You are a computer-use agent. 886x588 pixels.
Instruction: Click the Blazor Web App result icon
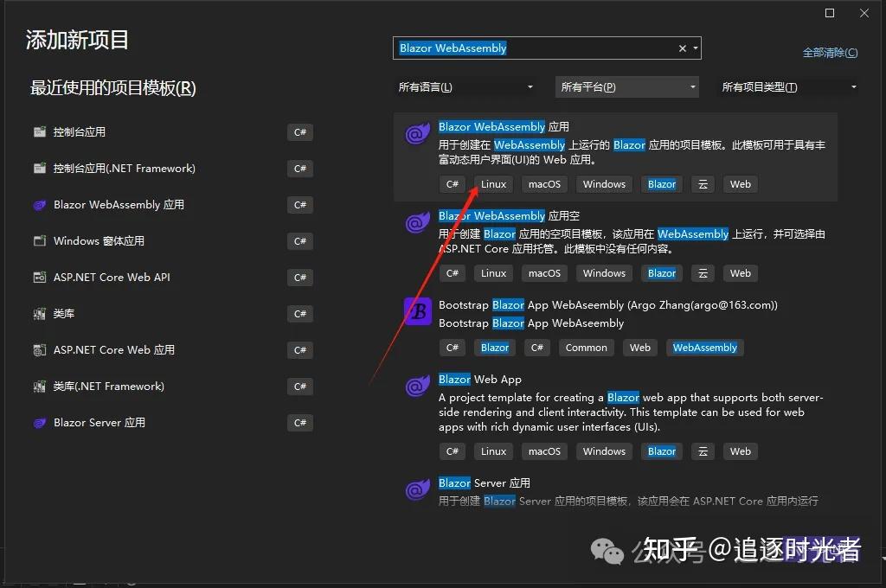(418, 387)
